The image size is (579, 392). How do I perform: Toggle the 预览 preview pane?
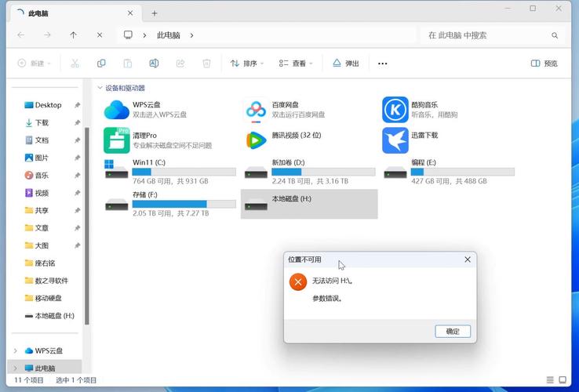tap(544, 64)
